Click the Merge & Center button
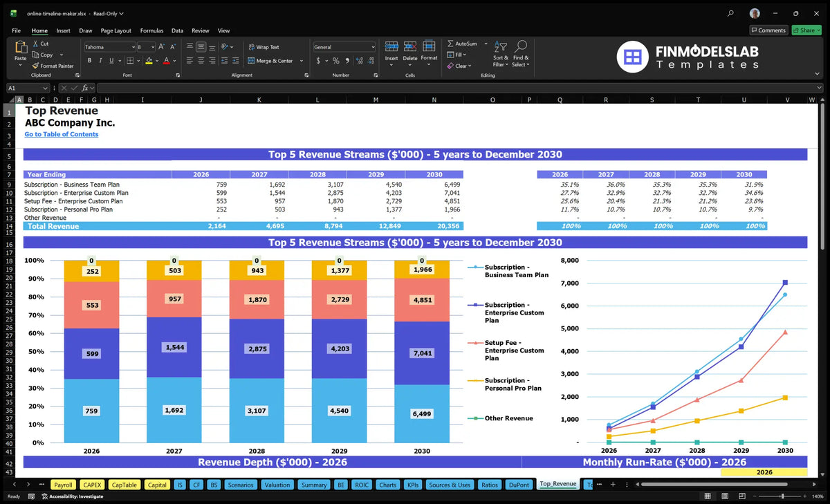The height and width of the screenshot is (504, 830). click(270, 61)
